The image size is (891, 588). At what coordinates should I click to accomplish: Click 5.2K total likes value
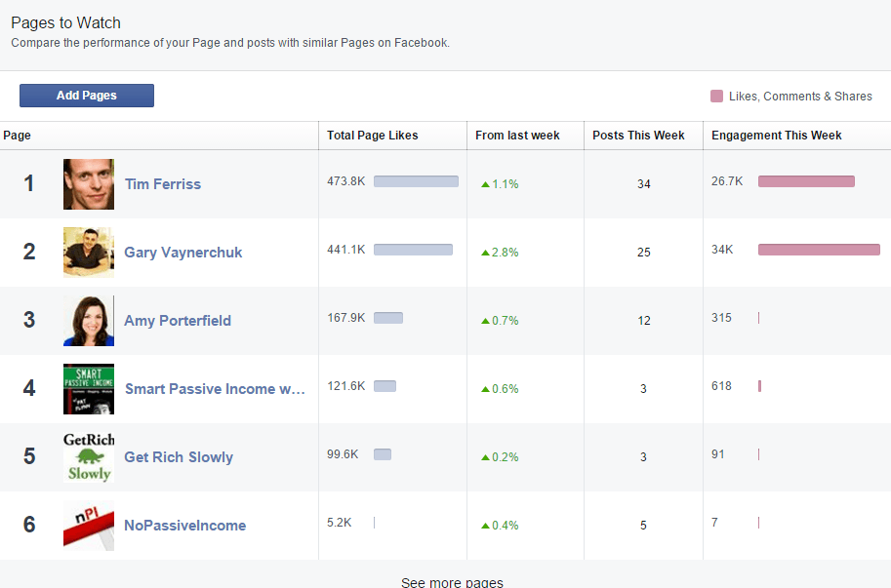coord(340,522)
